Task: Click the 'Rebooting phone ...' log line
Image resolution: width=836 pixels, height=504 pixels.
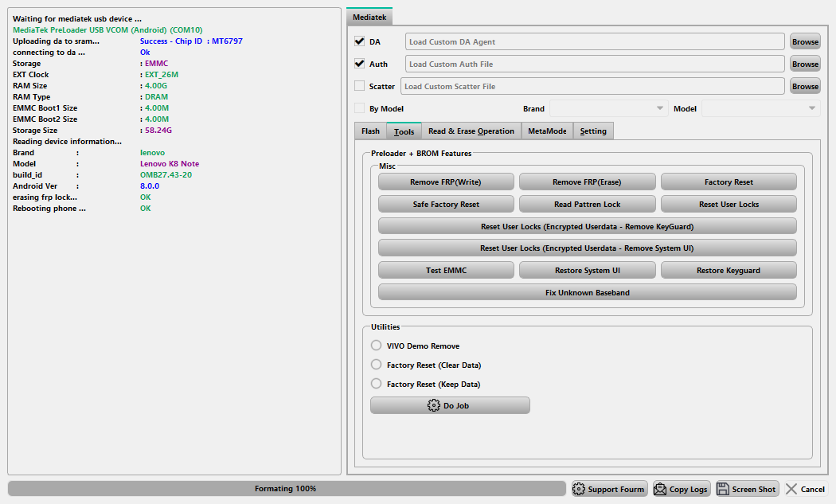Action: tap(49, 209)
